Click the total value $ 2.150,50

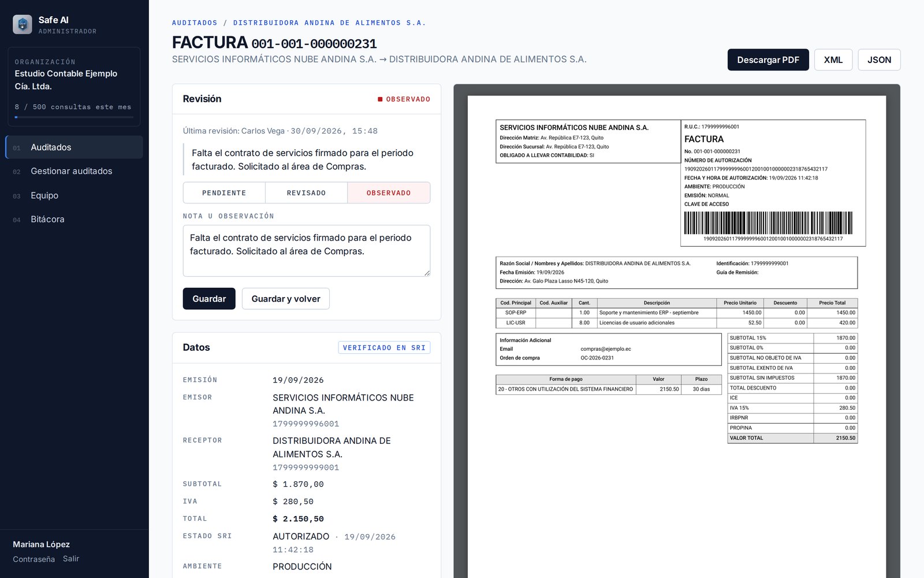pos(298,519)
